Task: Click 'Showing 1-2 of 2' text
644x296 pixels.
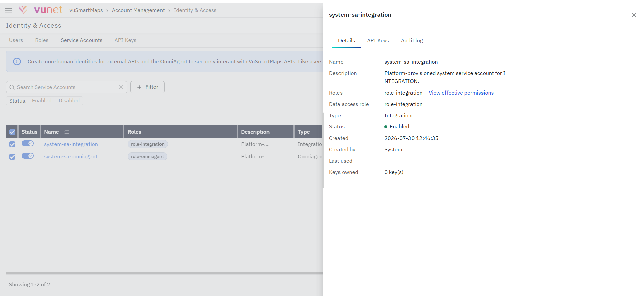Action: (x=30, y=285)
